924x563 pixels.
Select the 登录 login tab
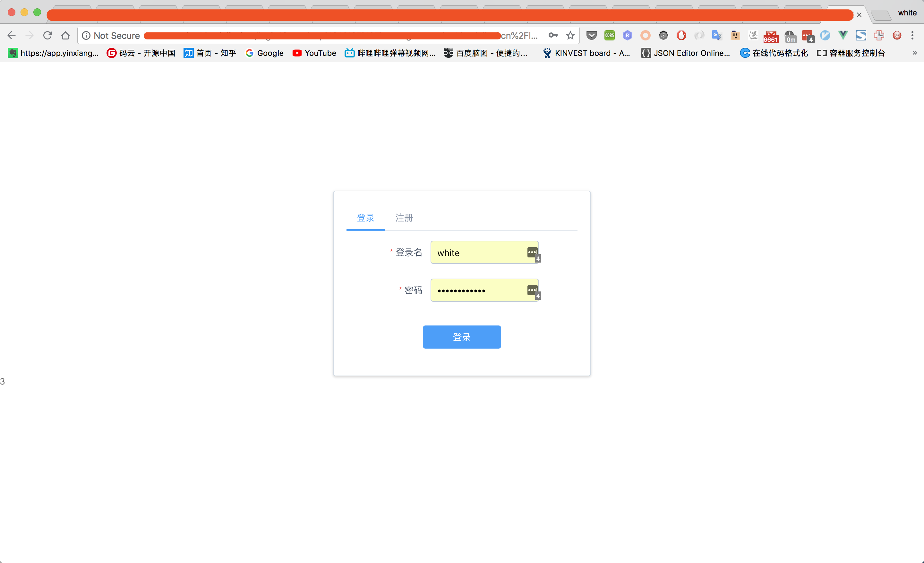tap(366, 217)
